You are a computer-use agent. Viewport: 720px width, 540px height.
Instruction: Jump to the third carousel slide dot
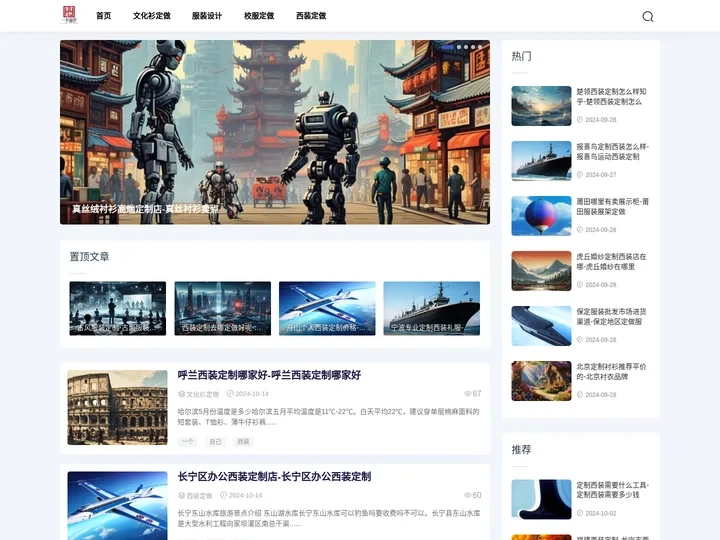[466, 47]
